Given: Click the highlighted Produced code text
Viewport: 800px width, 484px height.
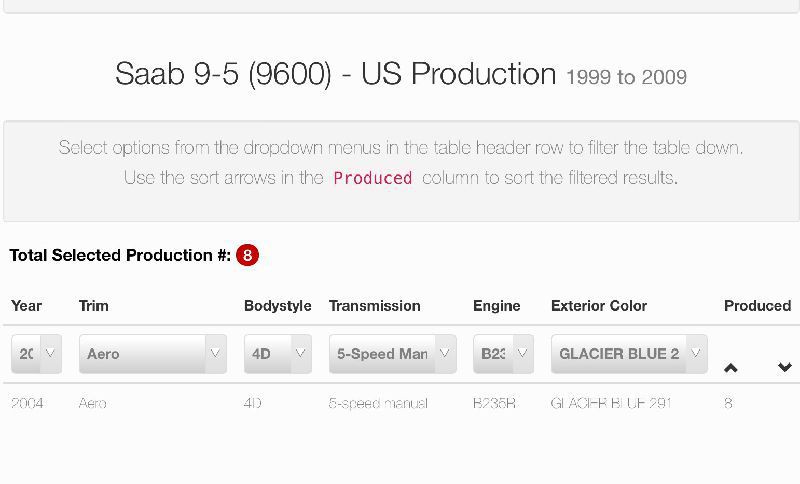Looking at the screenshot, I should click(373, 178).
